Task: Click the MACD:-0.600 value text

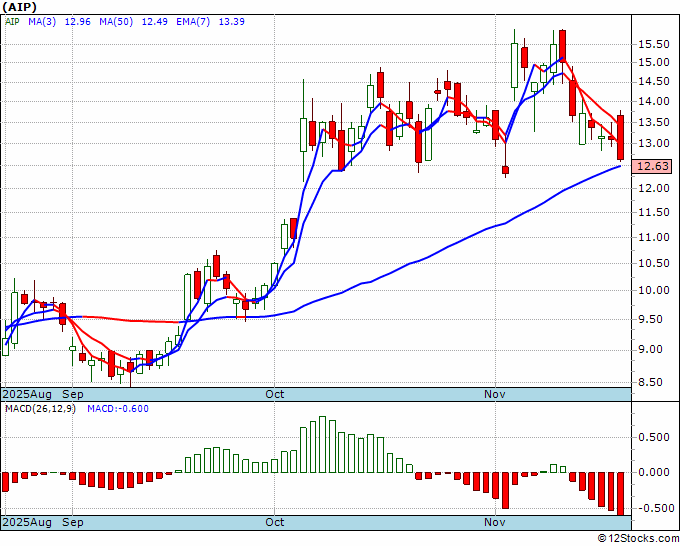Action: click(118, 409)
